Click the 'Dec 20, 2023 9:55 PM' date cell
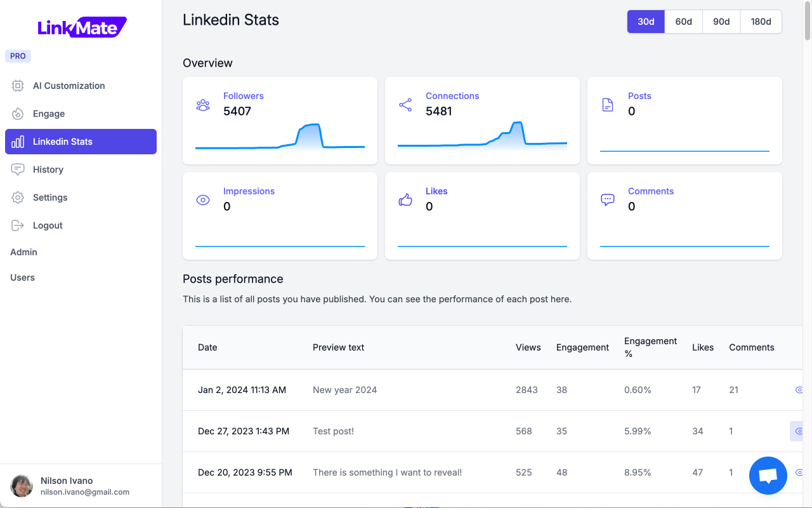812x508 pixels. pyautogui.click(x=245, y=472)
